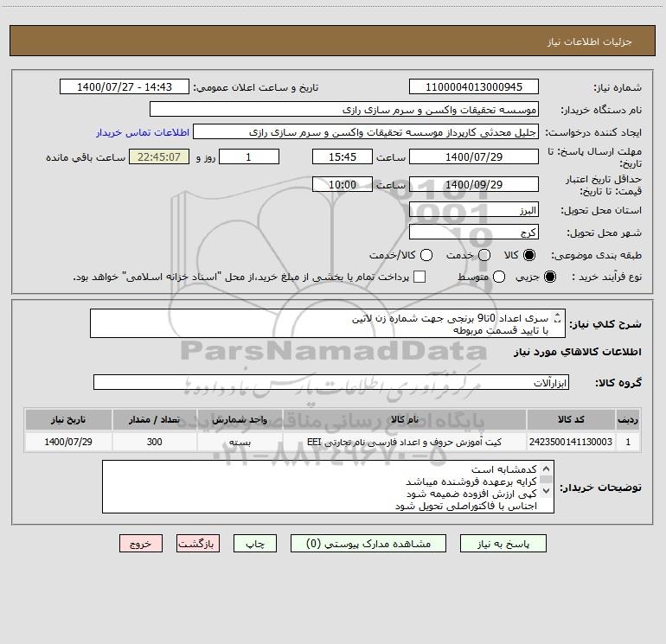Click the table date cell 1400/07/29
The width and height of the screenshot is (666, 644).
point(68,442)
